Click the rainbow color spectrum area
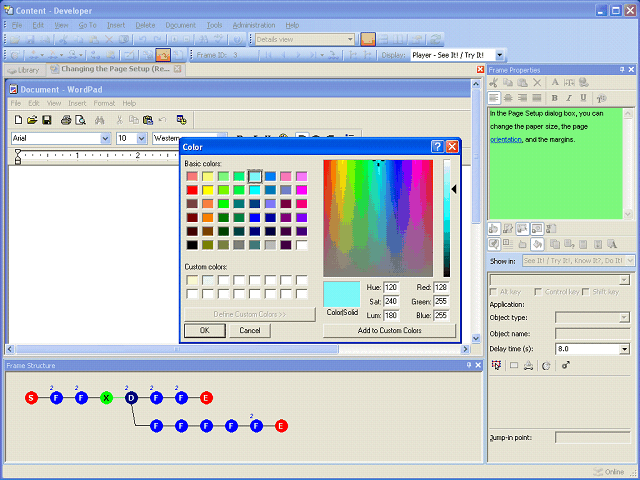This screenshot has width=640, height=480. 378,218
